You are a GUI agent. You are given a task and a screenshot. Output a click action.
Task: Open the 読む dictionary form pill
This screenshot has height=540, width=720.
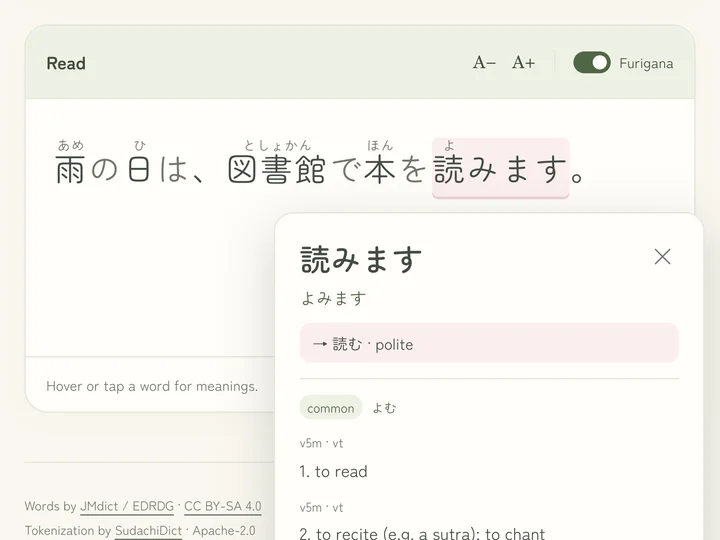click(489, 343)
